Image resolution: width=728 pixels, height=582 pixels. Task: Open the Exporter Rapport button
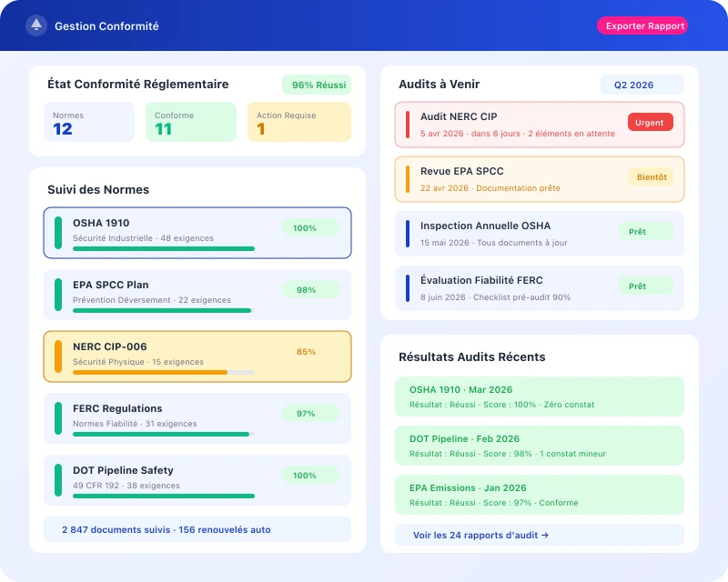pyautogui.click(x=642, y=25)
